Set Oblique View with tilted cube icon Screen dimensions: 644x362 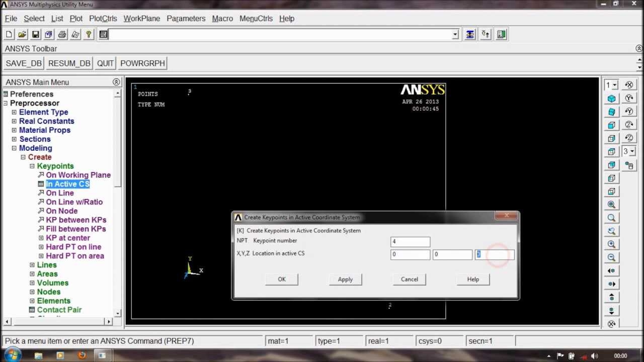tap(612, 112)
